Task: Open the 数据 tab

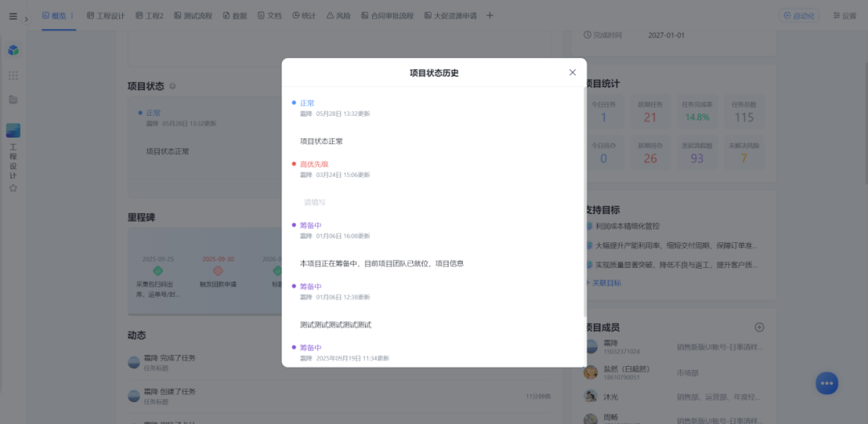Action: [235, 15]
